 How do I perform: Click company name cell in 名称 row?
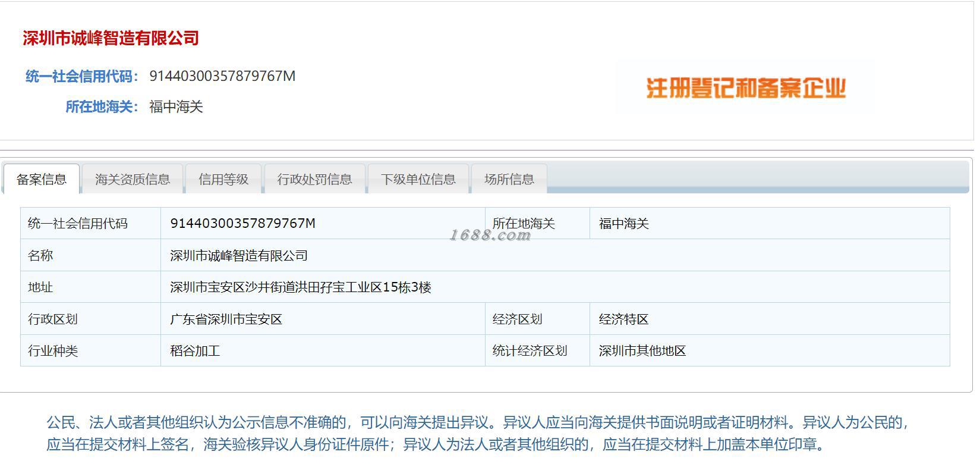pyautogui.click(x=555, y=255)
